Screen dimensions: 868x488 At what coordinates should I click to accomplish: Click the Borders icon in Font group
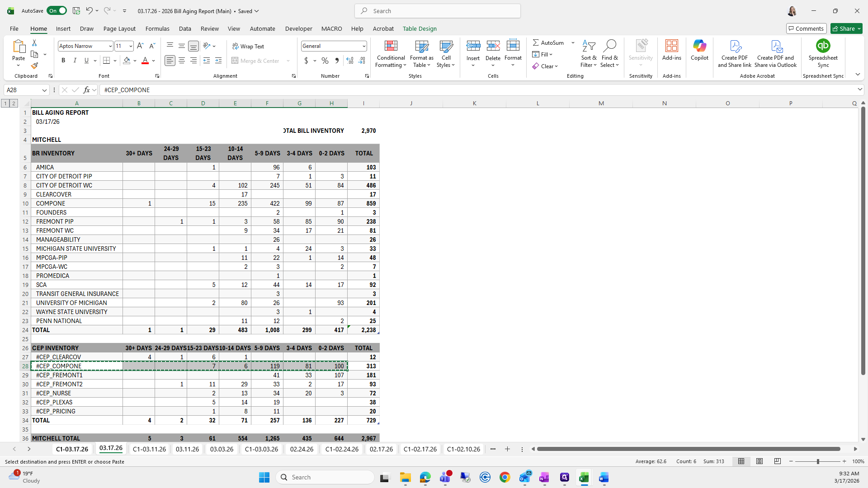(x=107, y=61)
